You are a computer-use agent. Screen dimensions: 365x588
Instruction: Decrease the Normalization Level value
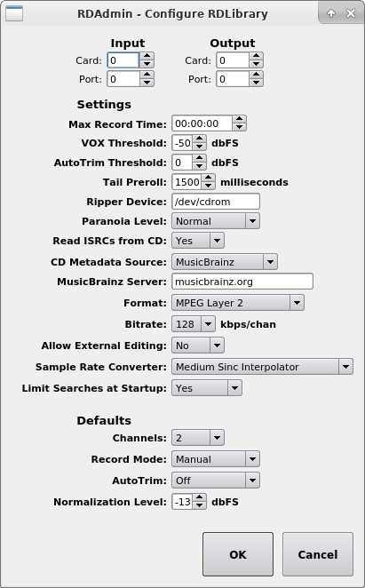point(199,505)
